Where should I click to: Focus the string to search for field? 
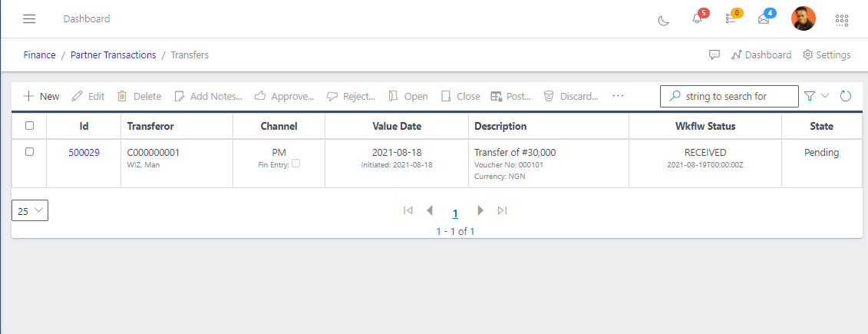pos(729,96)
